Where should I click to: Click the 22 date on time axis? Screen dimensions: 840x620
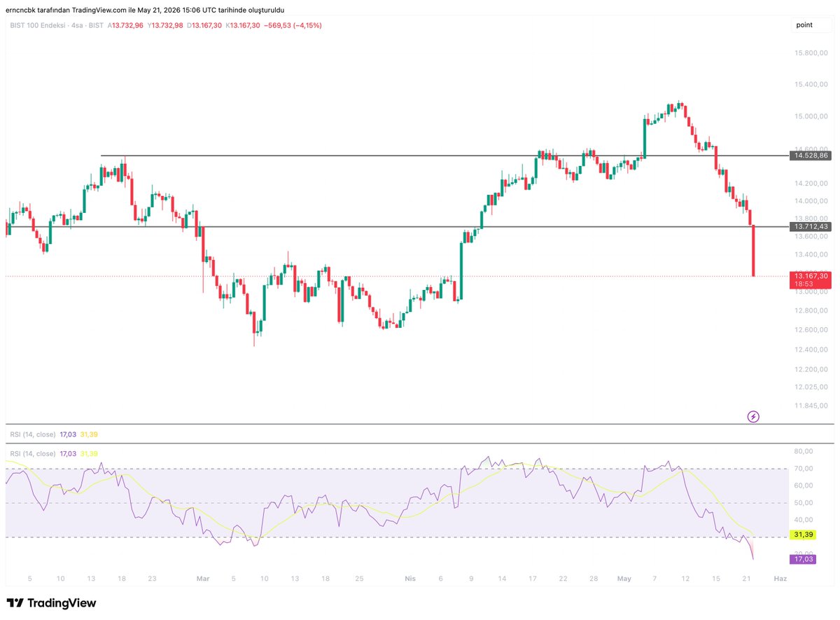point(563,579)
